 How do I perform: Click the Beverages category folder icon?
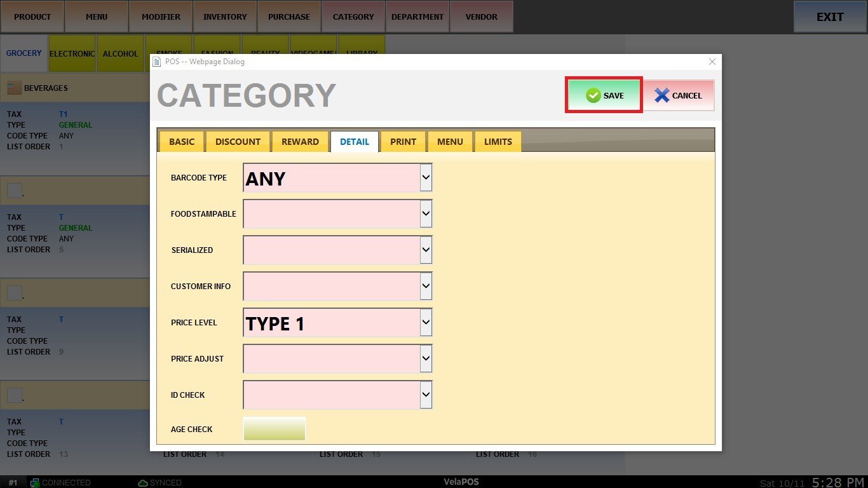click(x=14, y=88)
